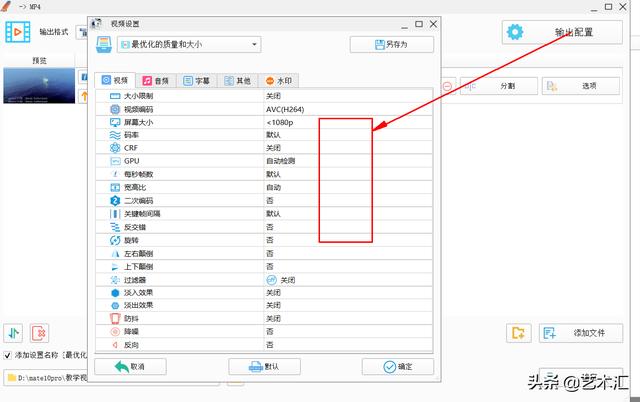The image size is (640, 402).
Task: Click the 取消 cancel button
Action: tap(130, 366)
